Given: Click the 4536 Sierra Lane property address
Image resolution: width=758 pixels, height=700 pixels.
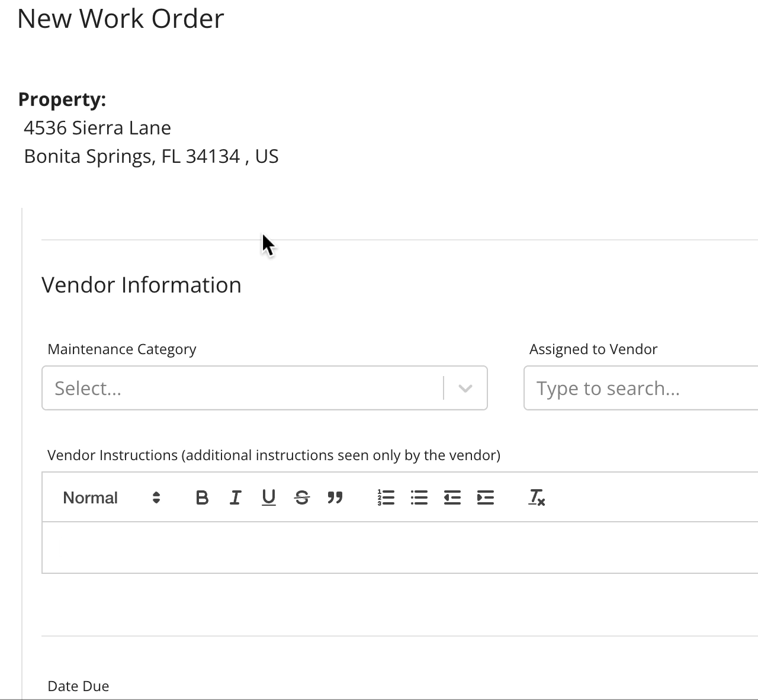Looking at the screenshot, I should (98, 128).
